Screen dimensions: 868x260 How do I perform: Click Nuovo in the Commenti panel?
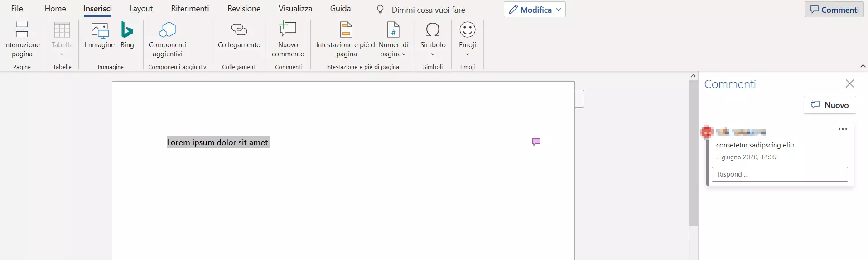829,105
